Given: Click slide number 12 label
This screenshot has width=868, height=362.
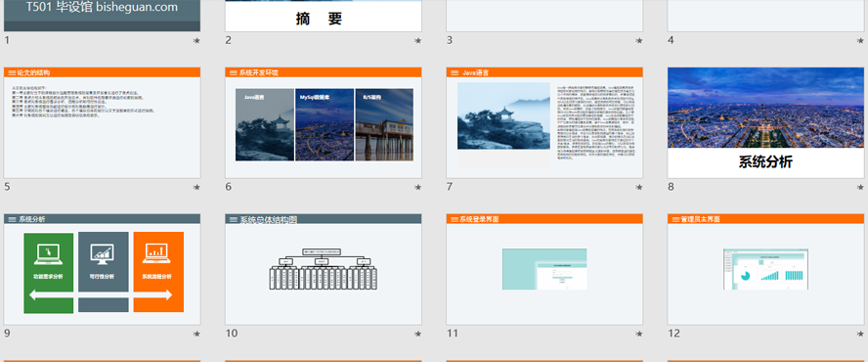Looking at the screenshot, I should point(673,334).
